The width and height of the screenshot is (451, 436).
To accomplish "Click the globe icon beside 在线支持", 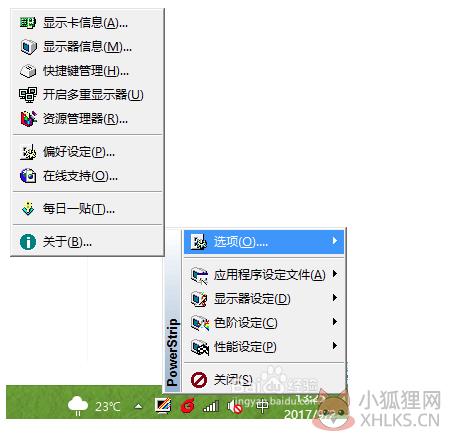I will point(28,176).
